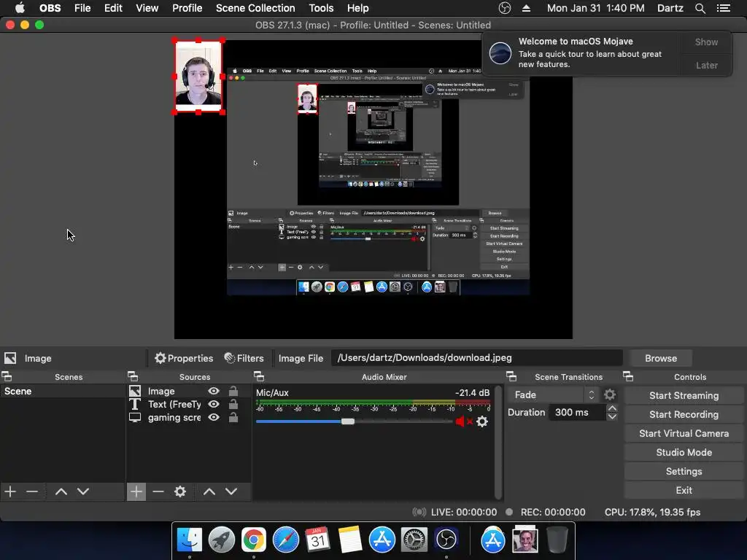Open the Notification Center list icon
This screenshot has width=747, height=560.
click(x=724, y=8)
